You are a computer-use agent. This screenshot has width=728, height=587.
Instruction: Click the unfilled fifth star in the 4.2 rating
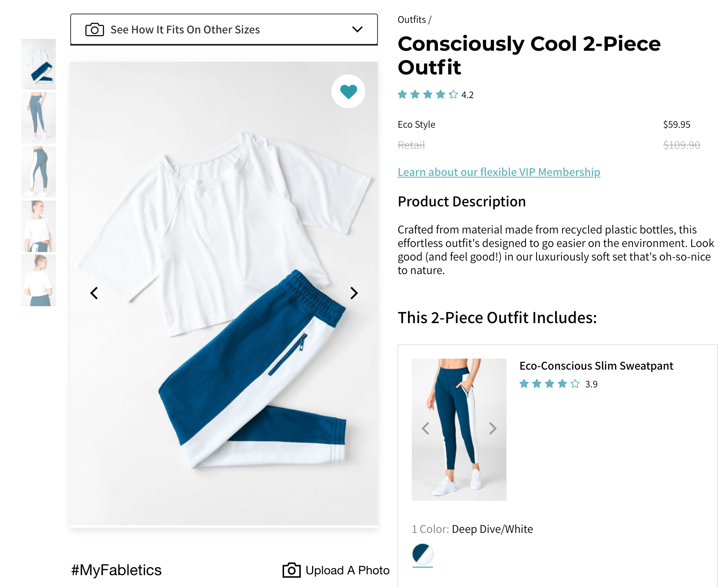(453, 95)
